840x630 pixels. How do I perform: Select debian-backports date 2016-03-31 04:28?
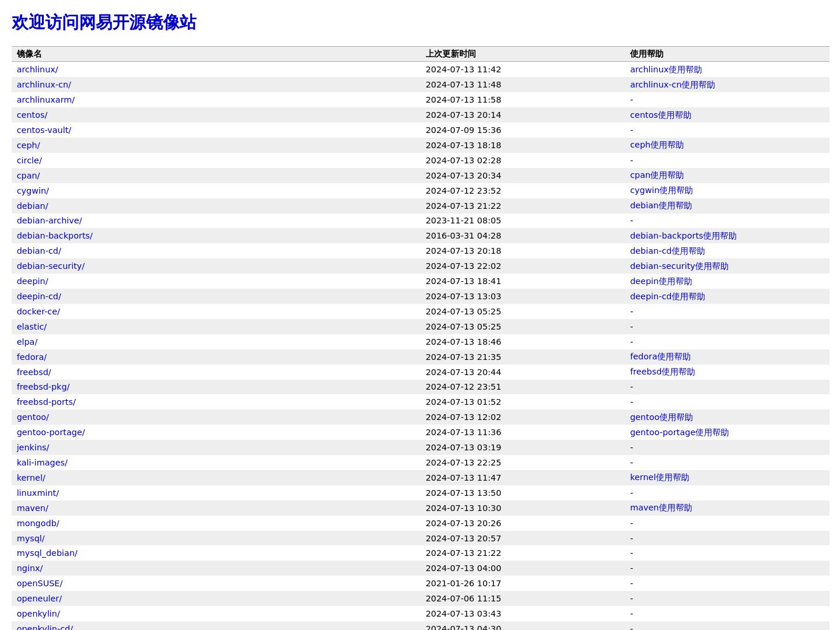coord(463,236)
